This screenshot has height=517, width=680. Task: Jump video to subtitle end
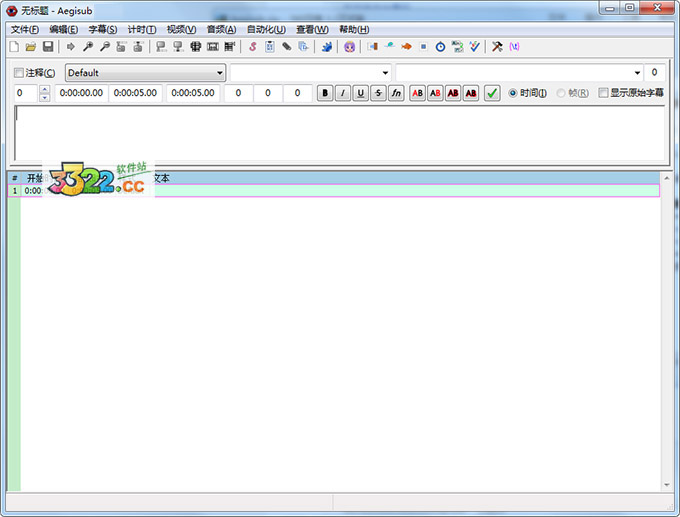tap(138, 46)
